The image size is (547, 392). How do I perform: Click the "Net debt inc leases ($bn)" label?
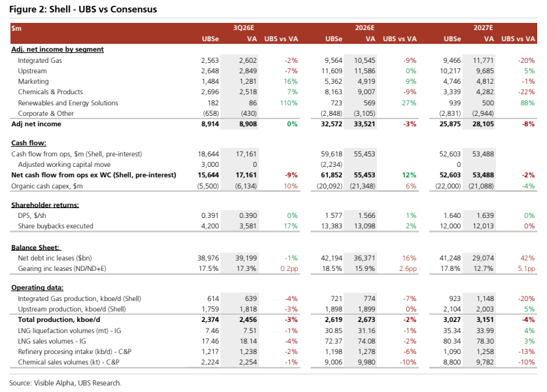[55, 258]
